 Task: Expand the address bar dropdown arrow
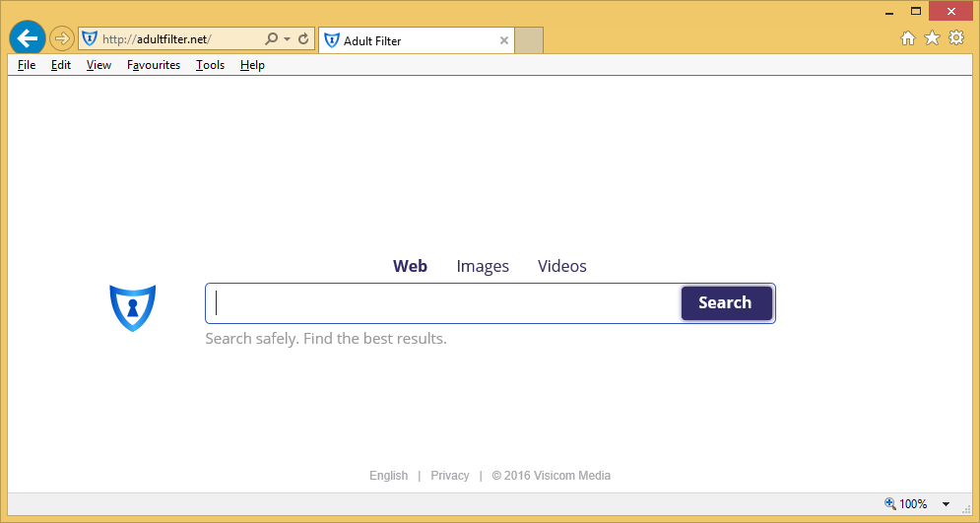click(287, 39)
